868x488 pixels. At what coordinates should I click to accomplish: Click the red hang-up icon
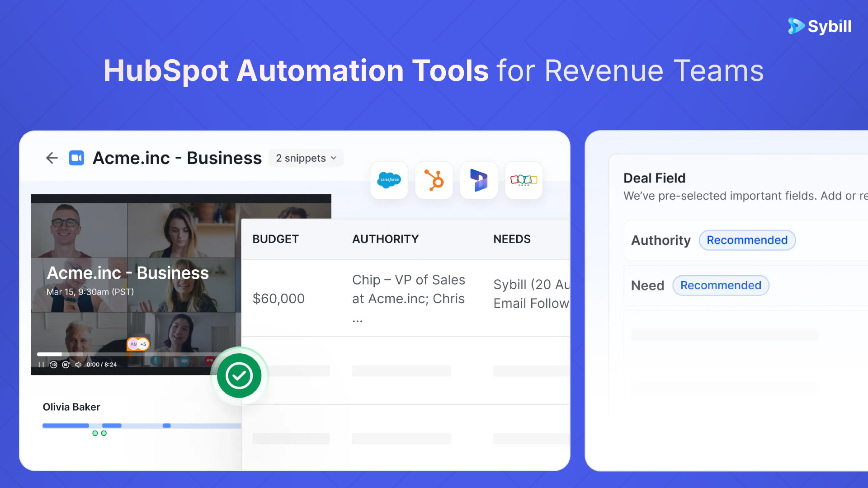point(209,361)
